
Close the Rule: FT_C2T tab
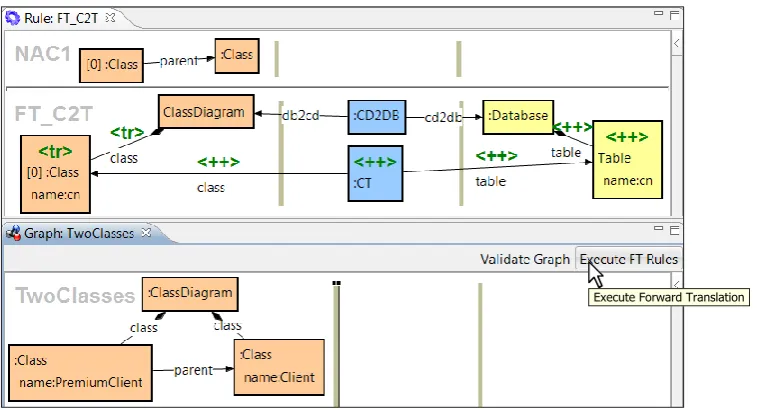(x=111, y=18)
